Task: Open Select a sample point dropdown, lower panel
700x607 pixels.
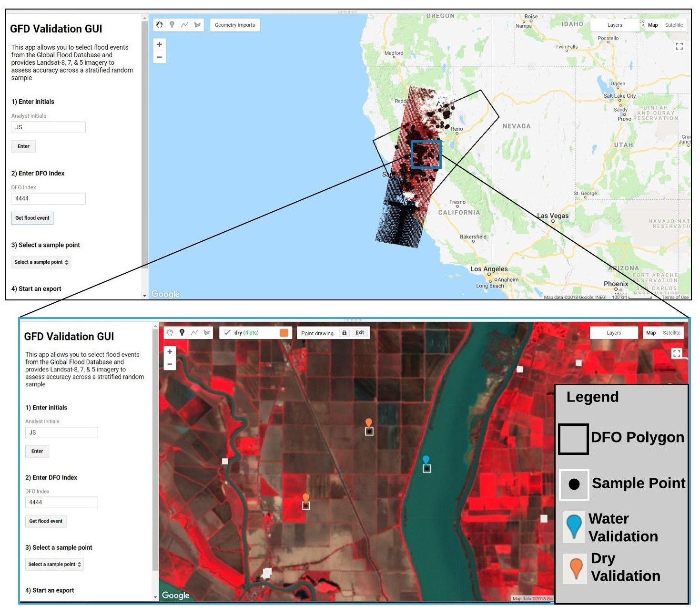Action: click(x=54, y=564)
